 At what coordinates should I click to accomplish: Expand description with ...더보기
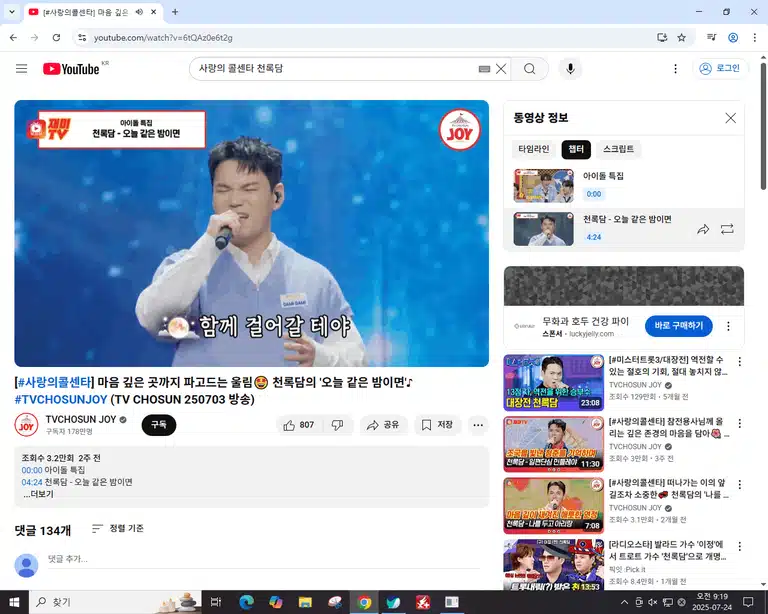(x=38, y=494)
